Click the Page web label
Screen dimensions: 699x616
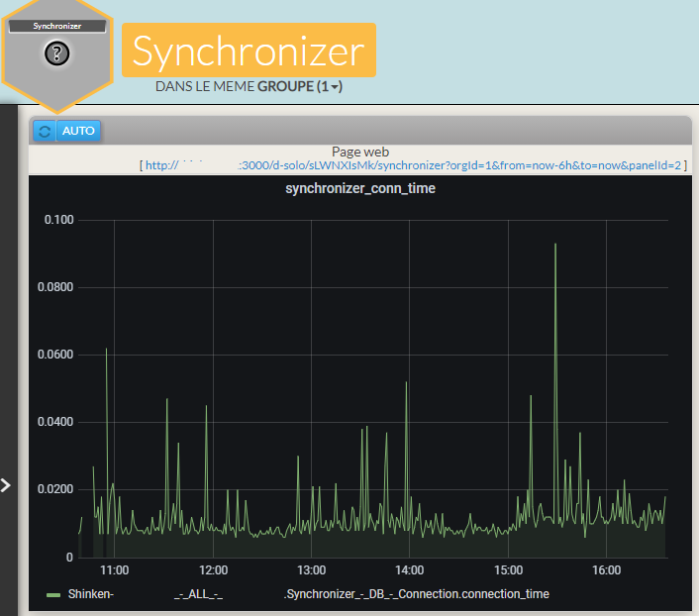coord(360,152)
